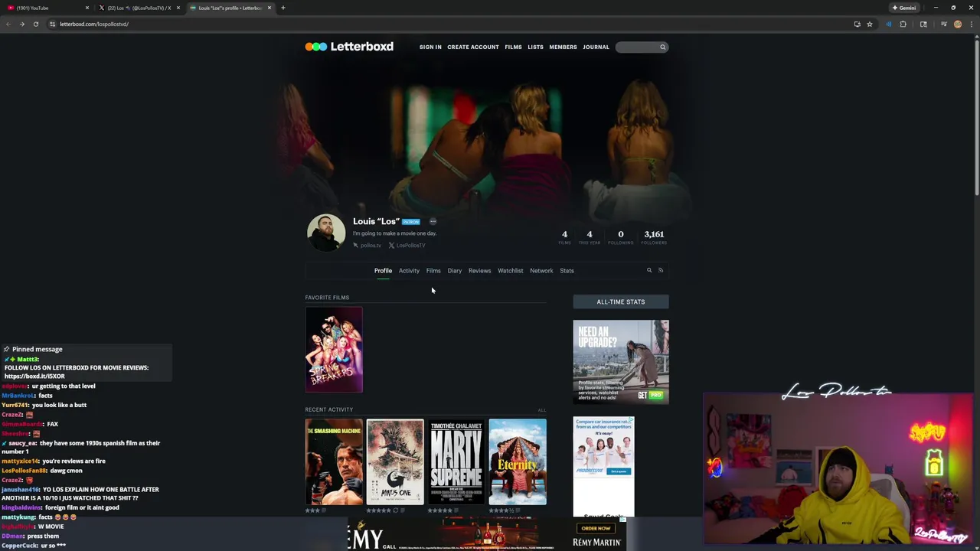Viewport: 980px width, 551px height.
Task: Select the Films tab on profile
Action: tap(433, 270)
